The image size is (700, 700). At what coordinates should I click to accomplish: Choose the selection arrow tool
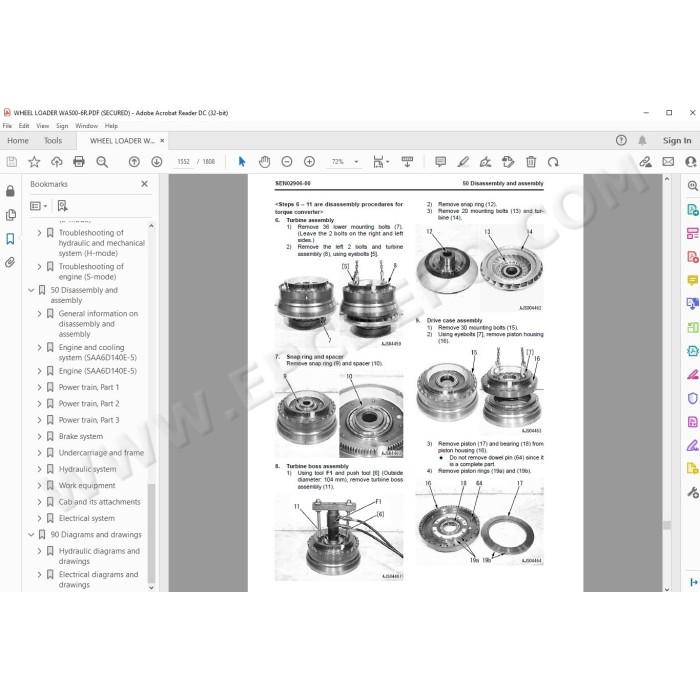point(242,162)
